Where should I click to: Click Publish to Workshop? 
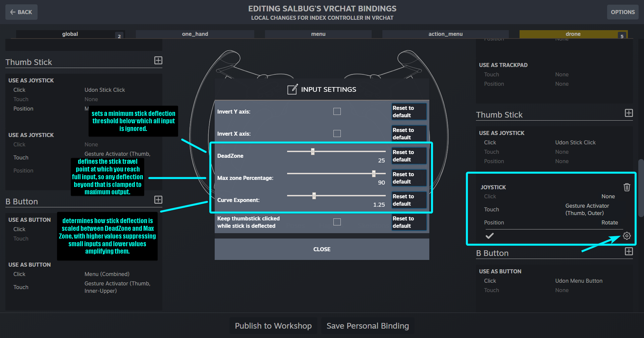(x=273, y=326)
